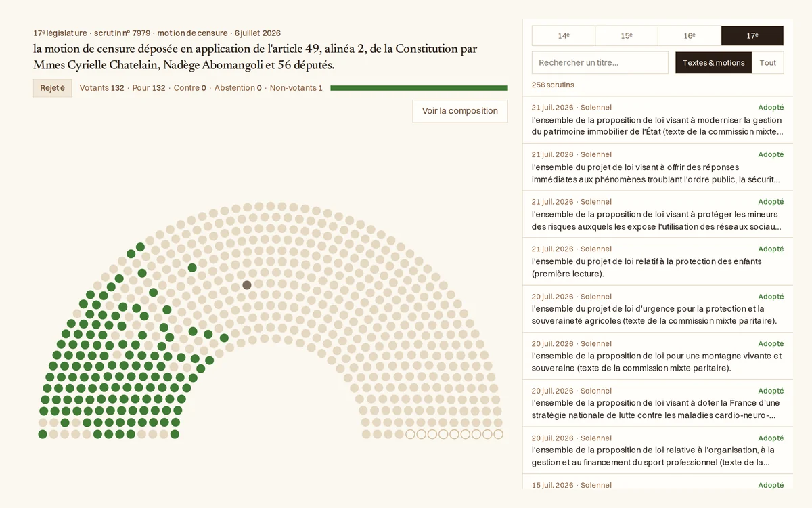Click "20 juil. 2026 · Solennel" above montagne vivante
Screen dimensions: 812x508
pyautogui.click(x=572, y=343)
